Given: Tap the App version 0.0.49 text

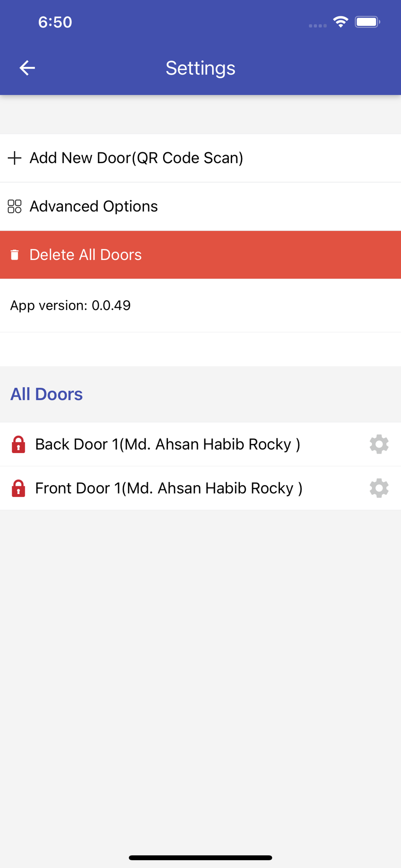Looking at the screenshot, I should [70, 306].
